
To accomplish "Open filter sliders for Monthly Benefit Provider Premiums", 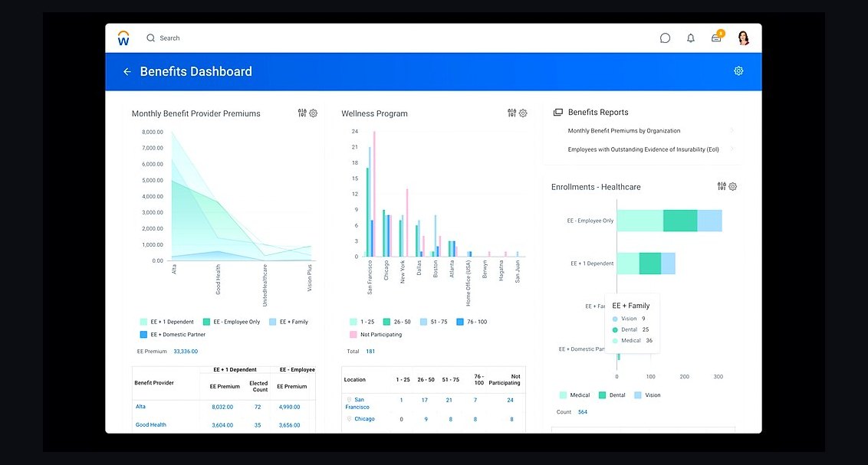I will tap(302, 113).
